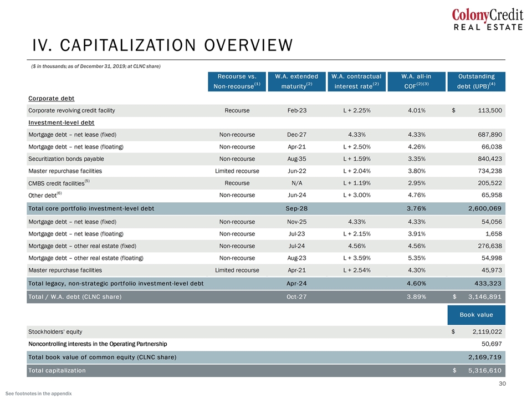The height and width of the screenshot is (399, 532).
Task: Click the '3,146,891' total debt value
Action: coord(485,297)
